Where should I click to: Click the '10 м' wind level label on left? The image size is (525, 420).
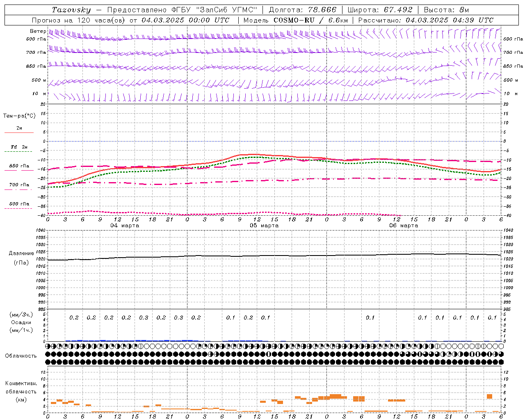(x=39, y=94)
